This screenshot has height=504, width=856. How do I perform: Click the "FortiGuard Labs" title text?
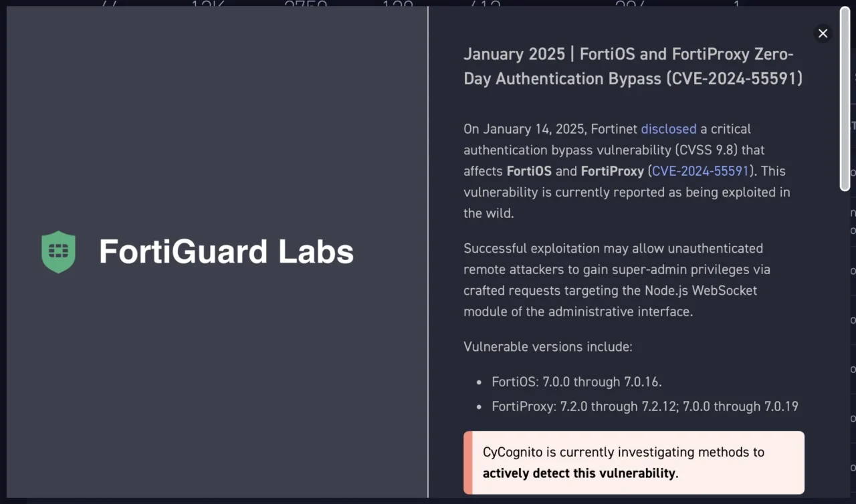(x=226, y=252)
